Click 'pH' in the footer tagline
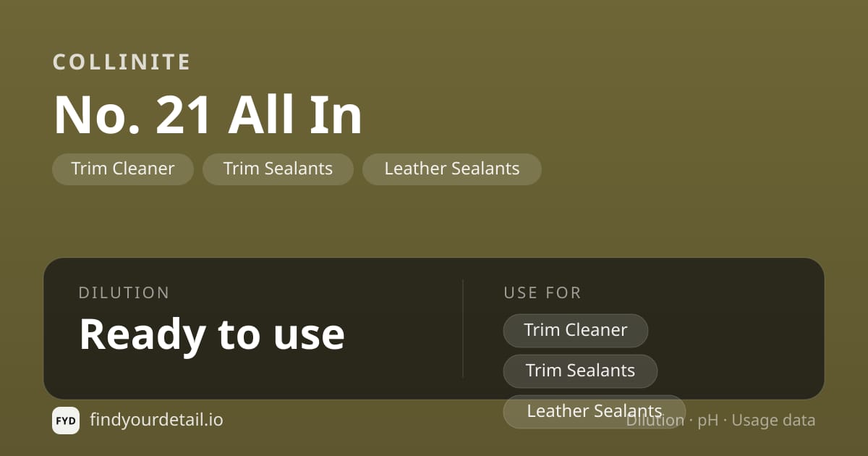Screen dimensions: 868x456 pos(707,421)
